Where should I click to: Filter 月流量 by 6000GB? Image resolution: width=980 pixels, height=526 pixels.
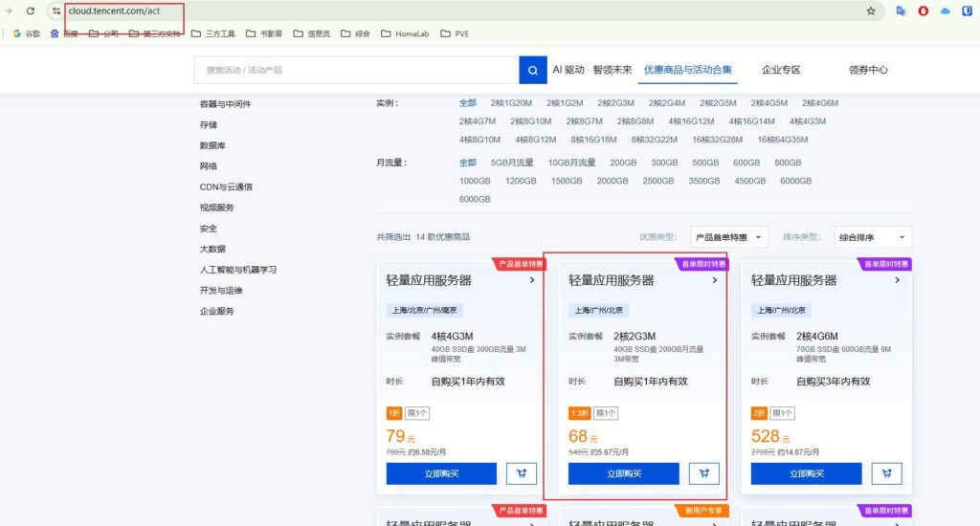pyautogui.click(x=795, y=181)
